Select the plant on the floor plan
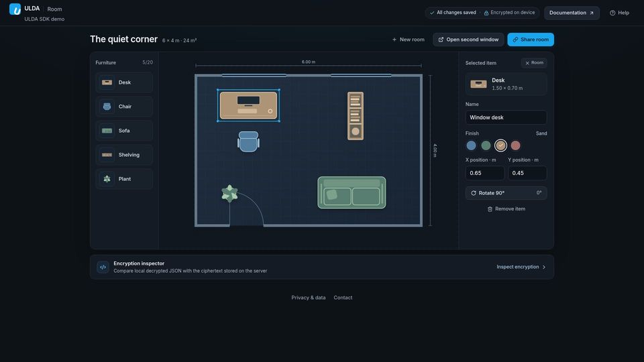The height and width of the screenshot is (362, 644). tap(229, 193)
